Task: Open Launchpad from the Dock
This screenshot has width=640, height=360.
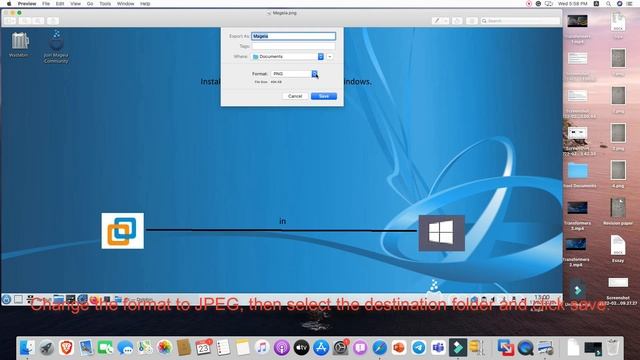Action: [47, 348]
